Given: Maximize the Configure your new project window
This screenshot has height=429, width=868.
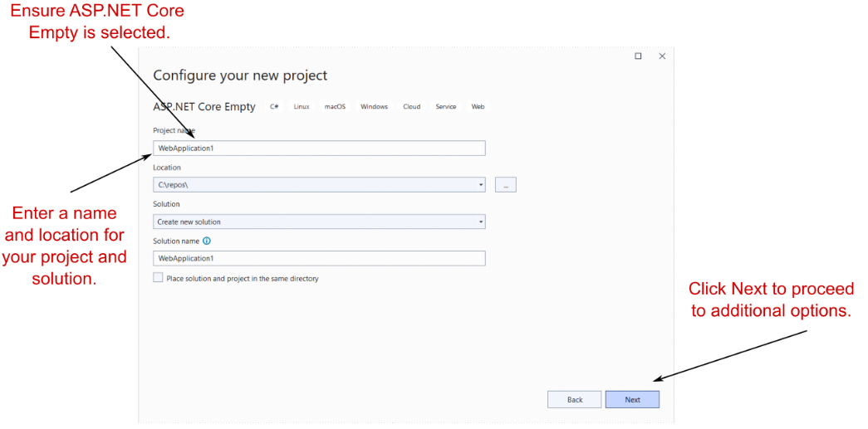Looking at the screenshot, I should (638, 56).
